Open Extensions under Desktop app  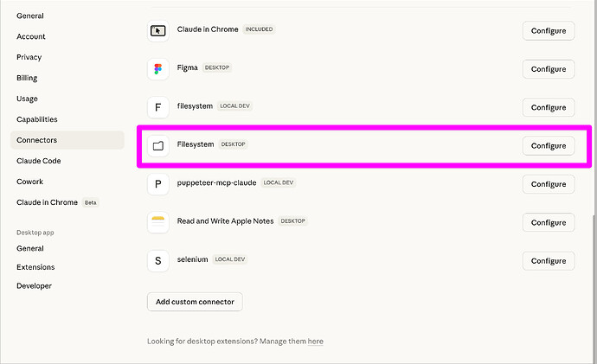35,267
